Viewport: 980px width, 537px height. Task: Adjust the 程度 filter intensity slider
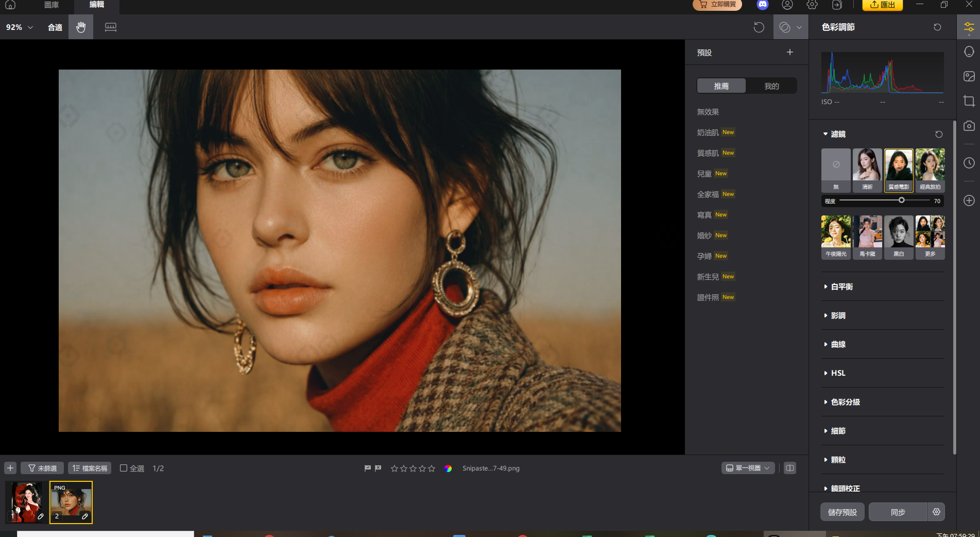point(901,200)
